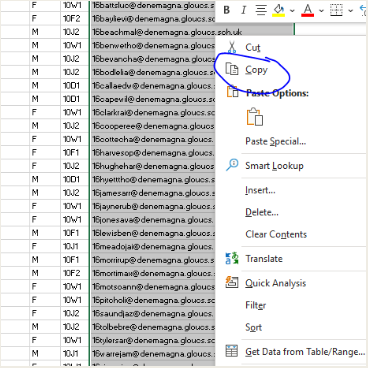Screen dimensions: 368x368
Task: Select the 16bevancha email cell
Action: point(153,59)
